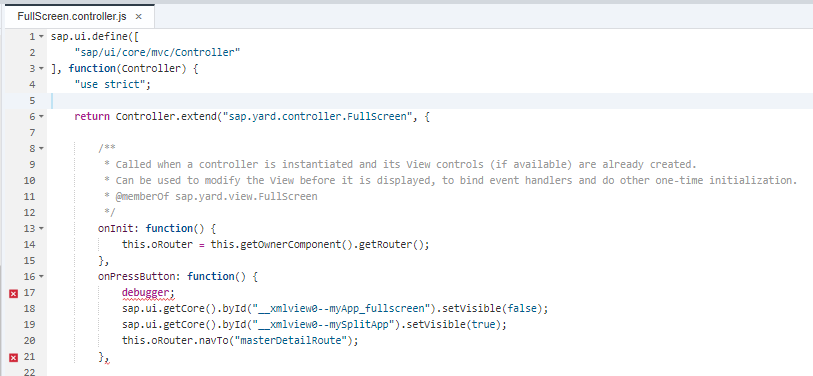Screen dimensions: 813x376
Task: Click the error marker on line 17
Action: [x=13, y=294]
